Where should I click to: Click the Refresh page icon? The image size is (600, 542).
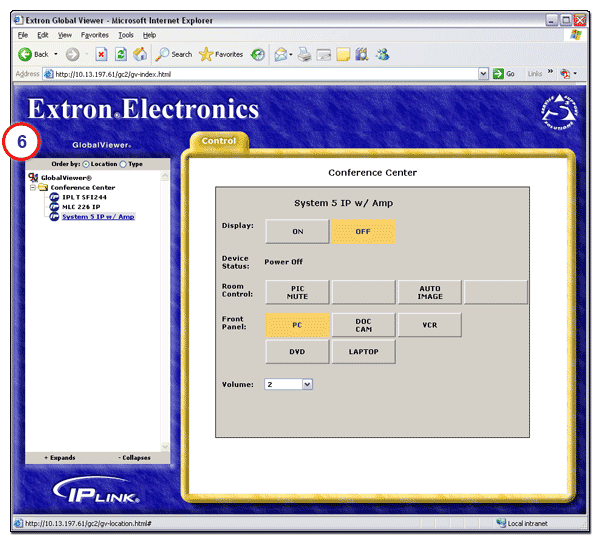click(x=121, y=54)
